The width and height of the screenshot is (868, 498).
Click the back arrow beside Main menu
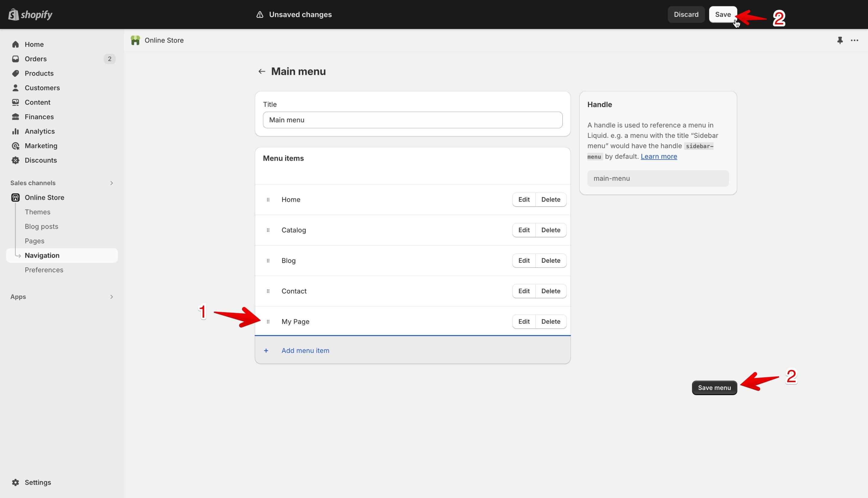point(262,71)
